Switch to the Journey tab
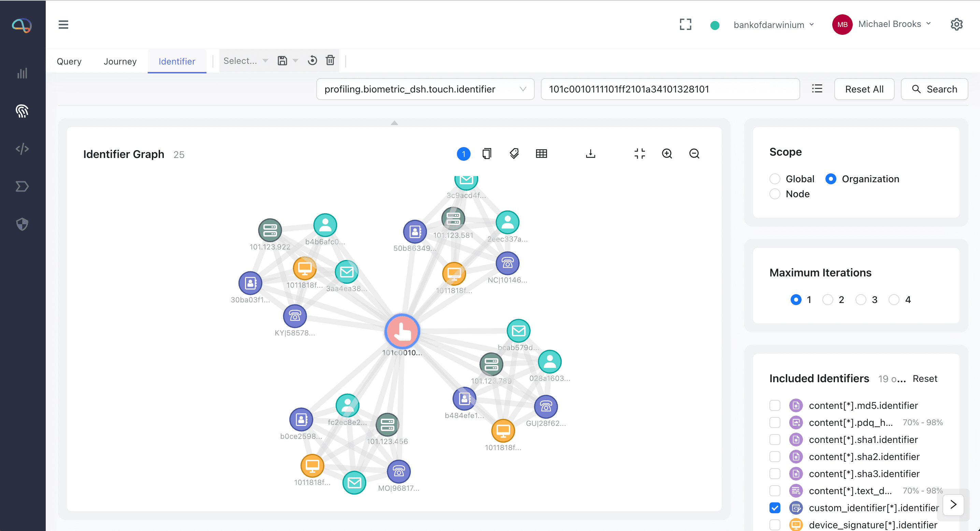This screenshot has height=531, width=980. click(x=120, y=61)
